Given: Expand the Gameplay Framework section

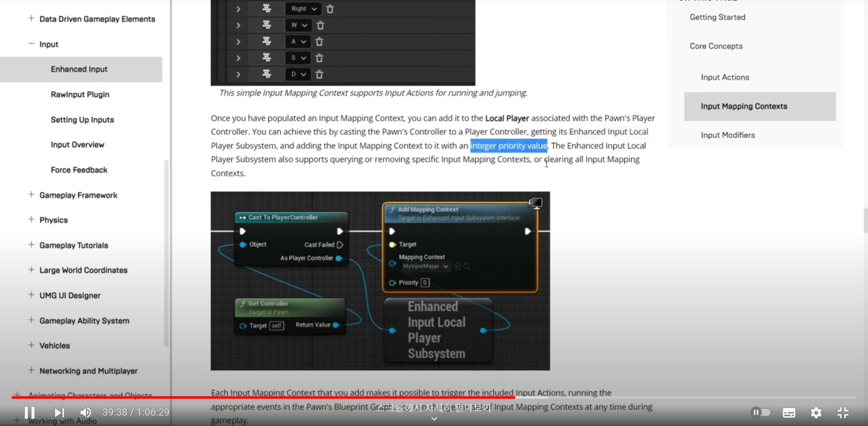Looking at the screenshot, I should (x=31, y=195).
